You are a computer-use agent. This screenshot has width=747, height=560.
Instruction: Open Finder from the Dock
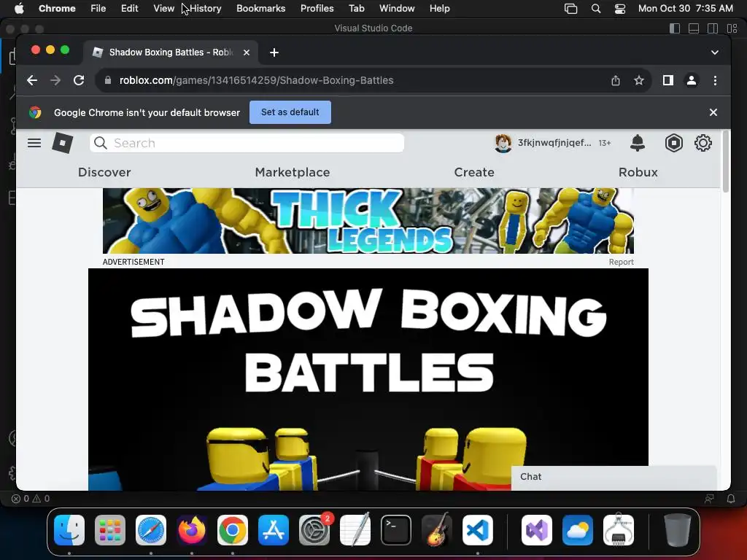pyautogui.click(x=69, y=530)
